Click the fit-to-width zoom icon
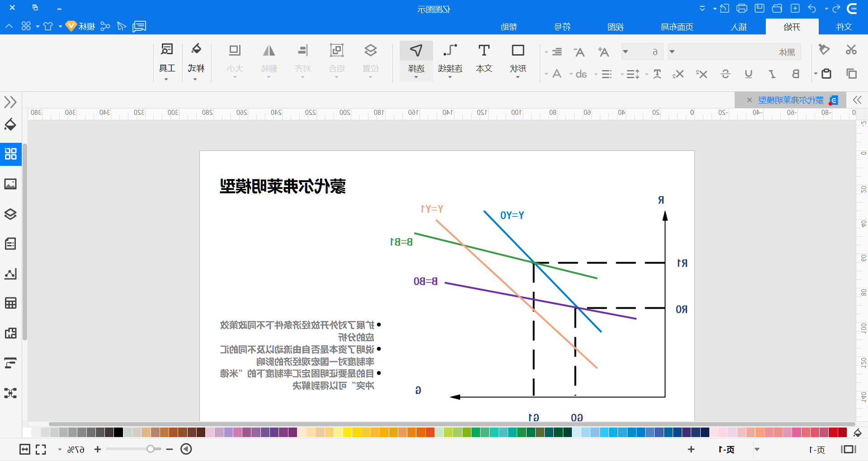 click(25, 449)
